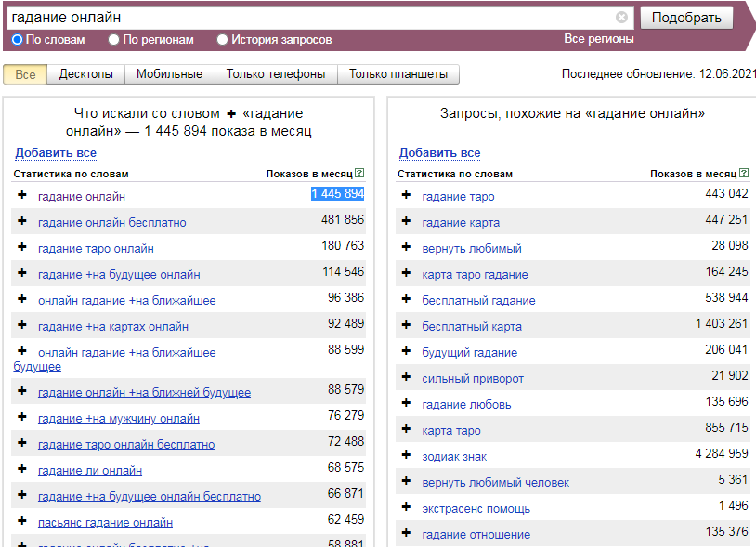Open 'гадание онлайн бесплатно' keyword link

111,223
